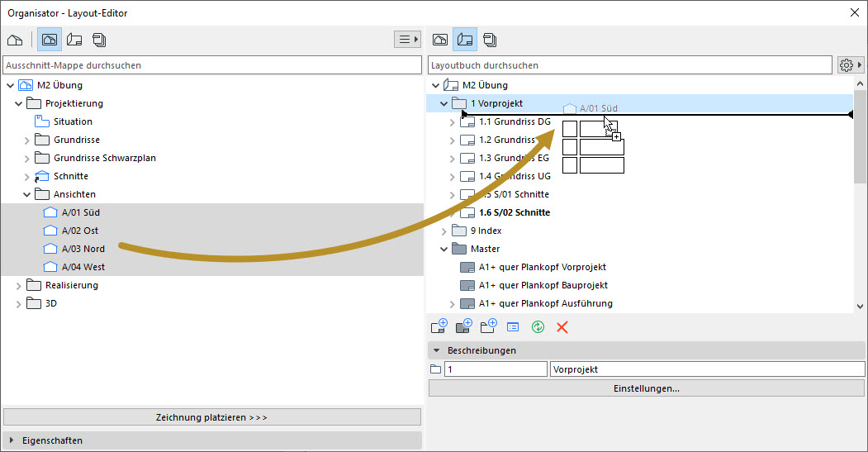Click the green update refresh icon
This screenshot has width=868, height=452.
point(538,327)
